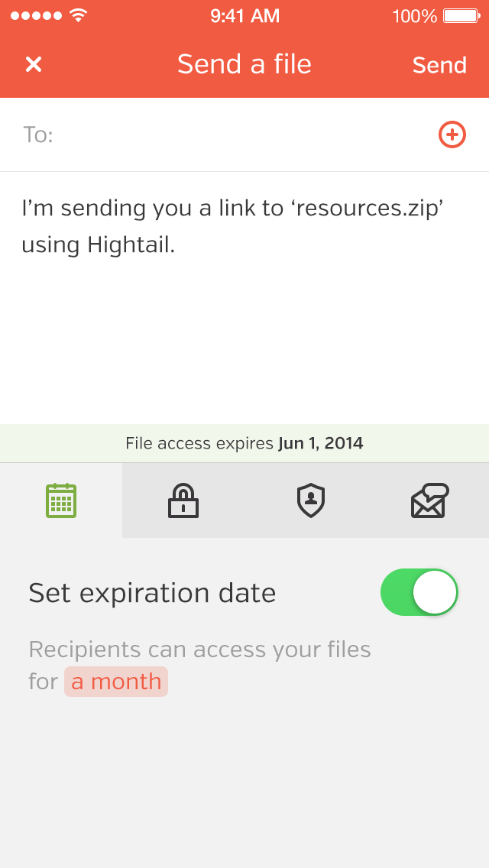489x868 pixels.
Task: Tap the battery indicator icon
Action: coord(461,16)
